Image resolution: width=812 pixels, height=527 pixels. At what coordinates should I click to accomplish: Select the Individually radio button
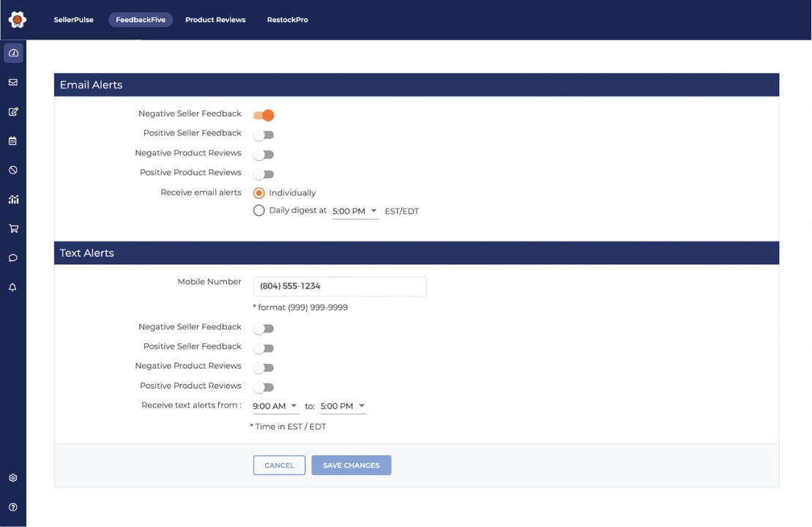[x=259, y=193]
